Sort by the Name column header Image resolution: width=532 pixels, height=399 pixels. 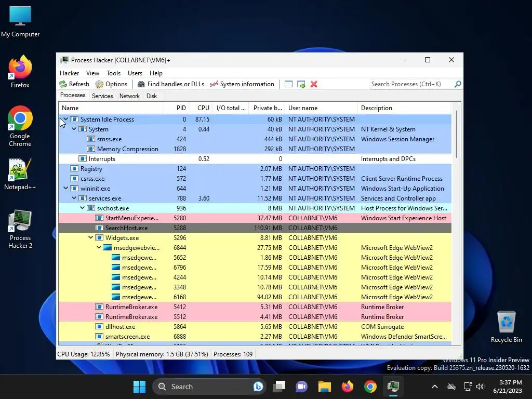click(111, 108)
